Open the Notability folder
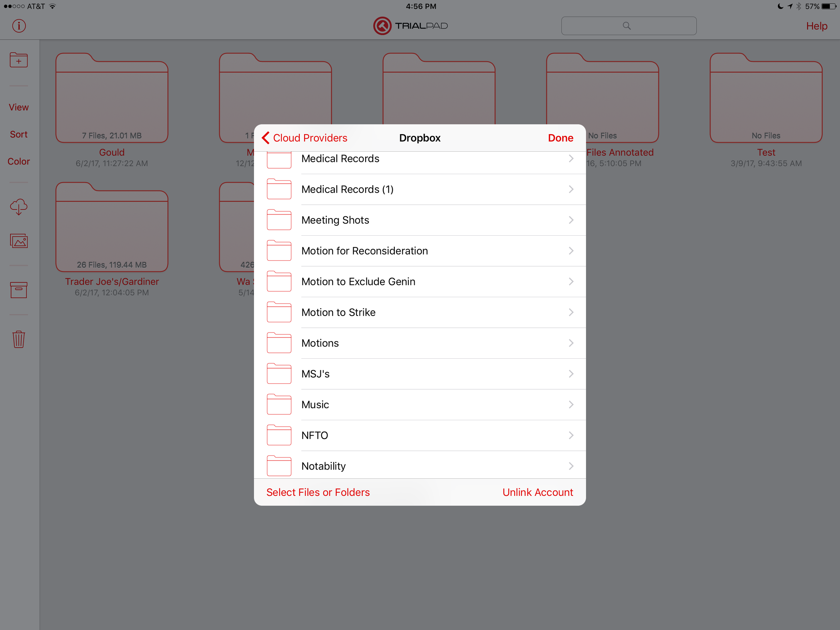Viewport: 840px width, 630px height. click(420, 465)
